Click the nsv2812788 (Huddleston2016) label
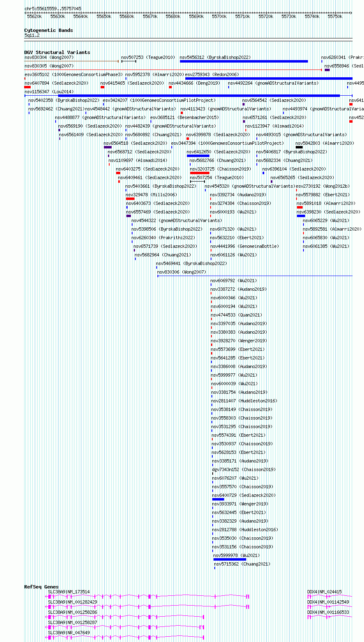The image size is (364, 642). coord(245,530)
